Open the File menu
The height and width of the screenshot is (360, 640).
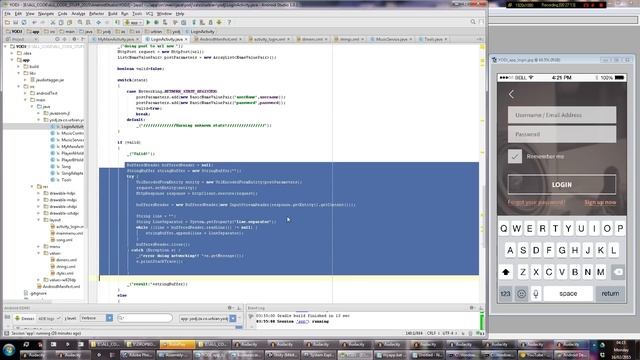coord(7,13)
